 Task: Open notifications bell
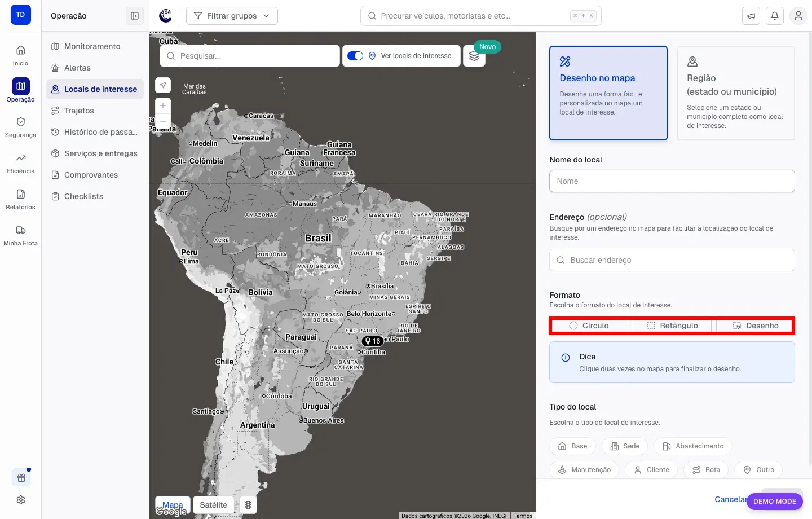coord(775,16)
